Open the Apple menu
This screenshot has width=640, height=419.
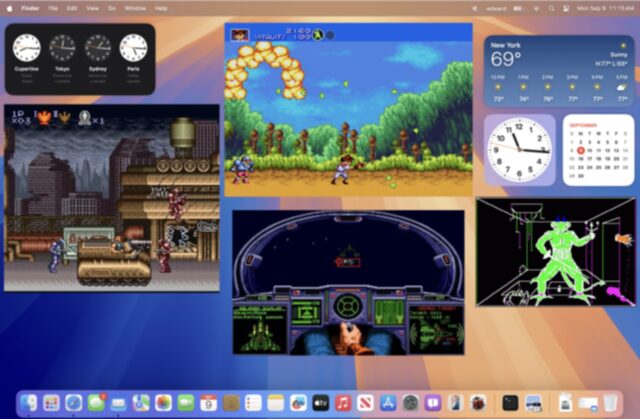pos(10,7)
